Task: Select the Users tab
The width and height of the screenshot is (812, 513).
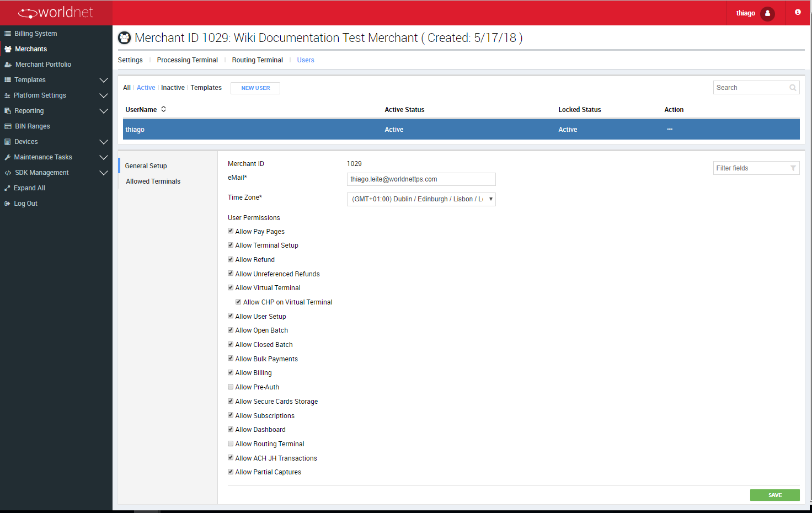Action: [x=306, y=60]
